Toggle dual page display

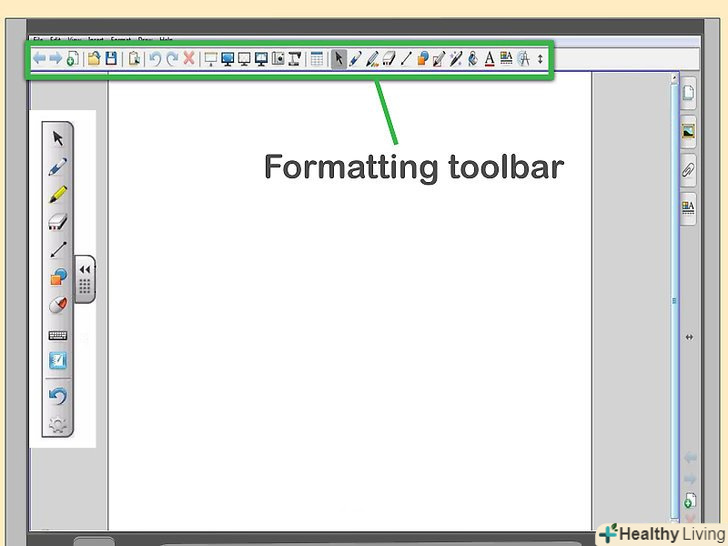261,59
